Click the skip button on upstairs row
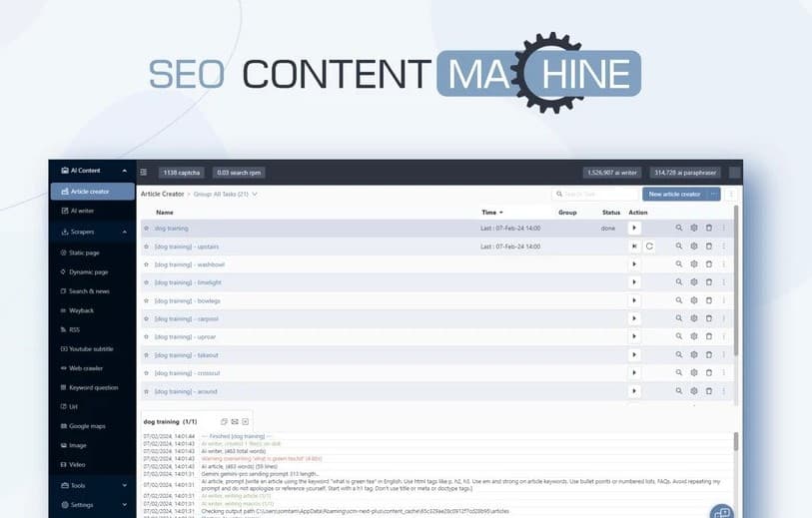The width and height of the screenshot is (812, 518). tap(634, 247)
